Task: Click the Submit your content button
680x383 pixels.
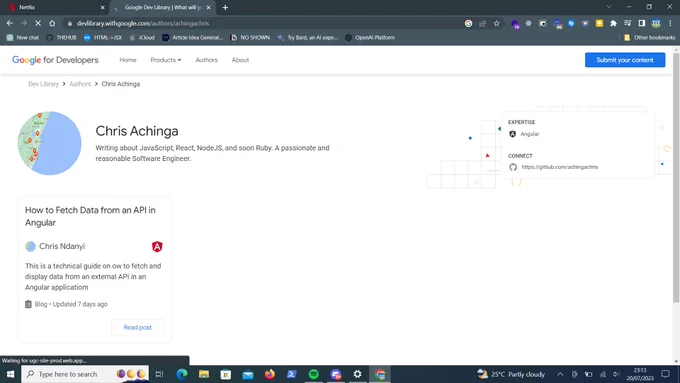Action: click(625, 60)
